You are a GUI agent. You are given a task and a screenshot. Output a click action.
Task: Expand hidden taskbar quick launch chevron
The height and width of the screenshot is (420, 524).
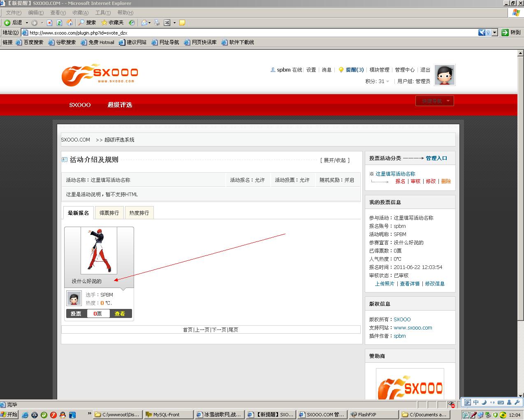click(90, 414)
